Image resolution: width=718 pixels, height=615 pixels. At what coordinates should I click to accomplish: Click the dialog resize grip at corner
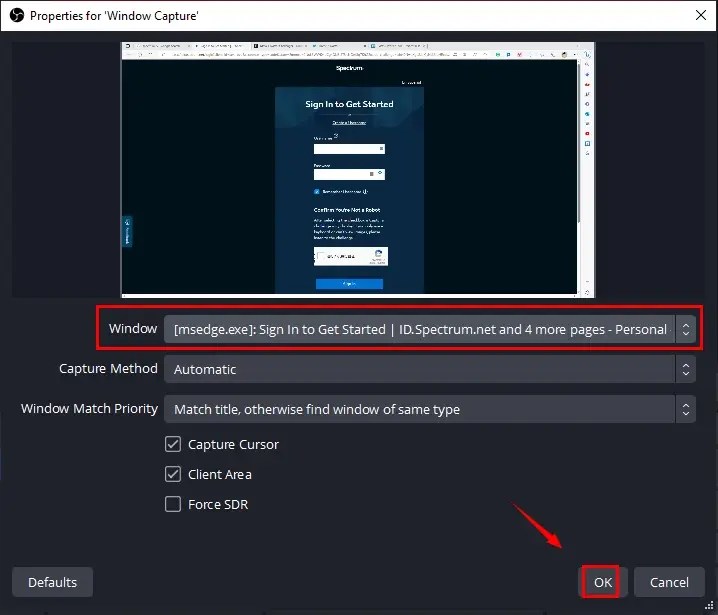(710, 606)
